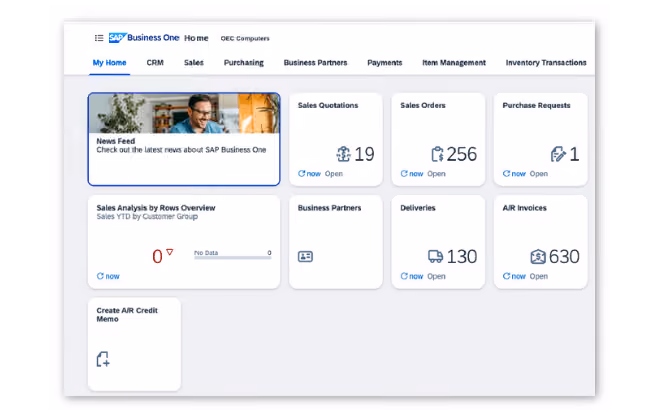This screenshot has width=660, height=415.
Task: Click 'Check out the latest news' text
Action: (x=181, y=150)
